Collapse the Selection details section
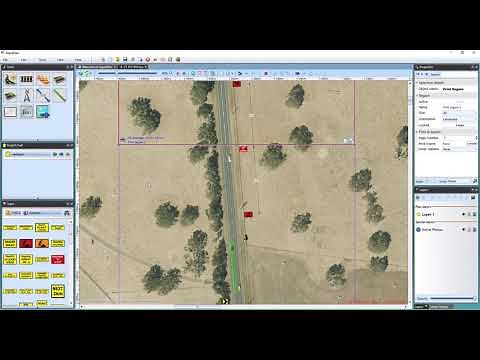 coord(417,82)
